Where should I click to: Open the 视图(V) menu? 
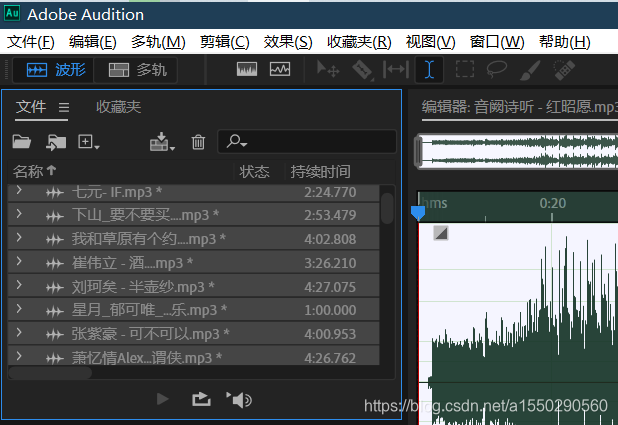430,41
